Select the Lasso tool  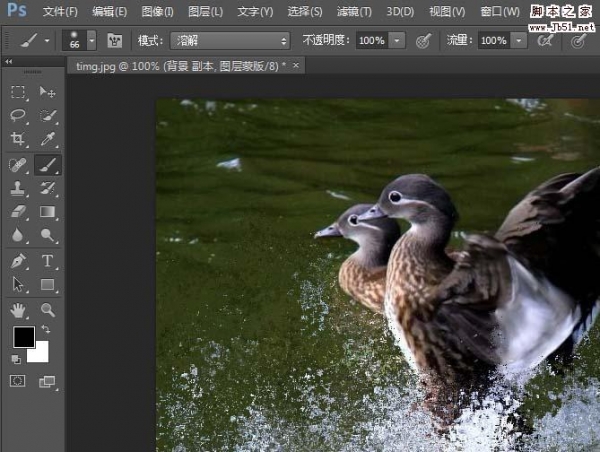tap(18, 116)
